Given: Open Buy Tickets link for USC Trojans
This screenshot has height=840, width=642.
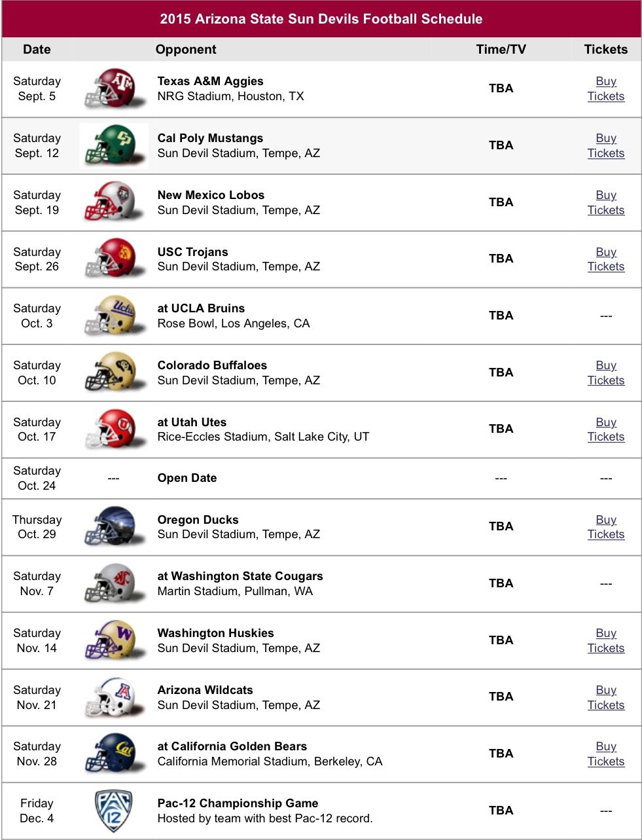Looking at the screenshot, I should pyautogui.click(x=605, y=259).
